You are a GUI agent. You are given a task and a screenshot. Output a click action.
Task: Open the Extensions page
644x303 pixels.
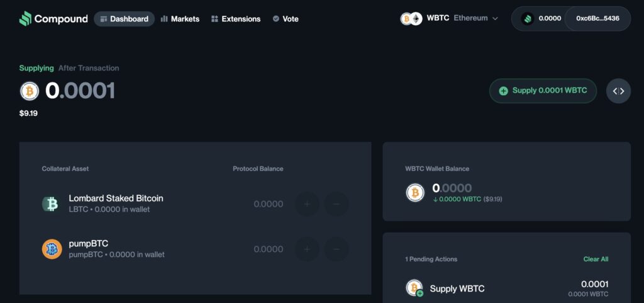[236, 19]
